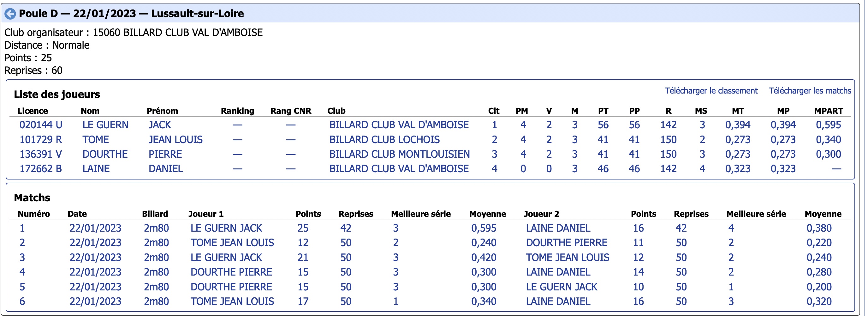
Task: Select player name LE GUERN in list
Action: (x=105, y=125)
